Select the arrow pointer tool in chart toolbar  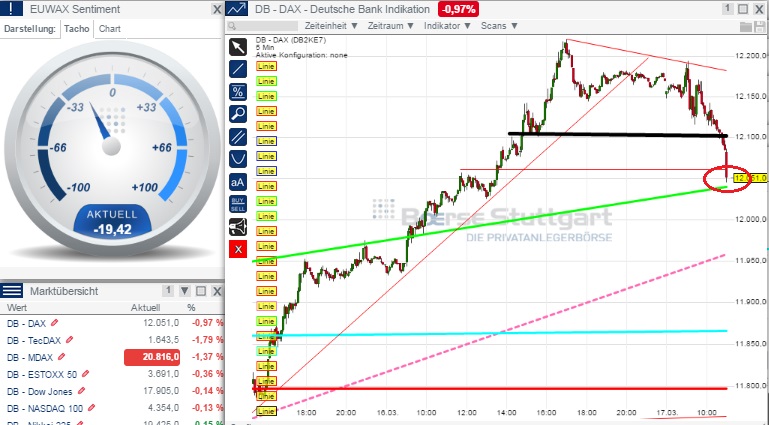pyautogui.click(x=238, y=47)
